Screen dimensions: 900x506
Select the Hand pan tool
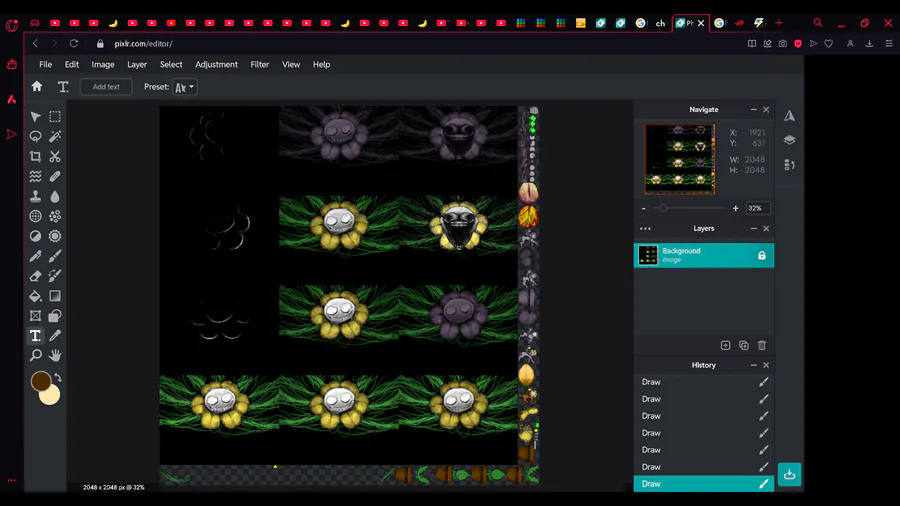pos(55,356)
